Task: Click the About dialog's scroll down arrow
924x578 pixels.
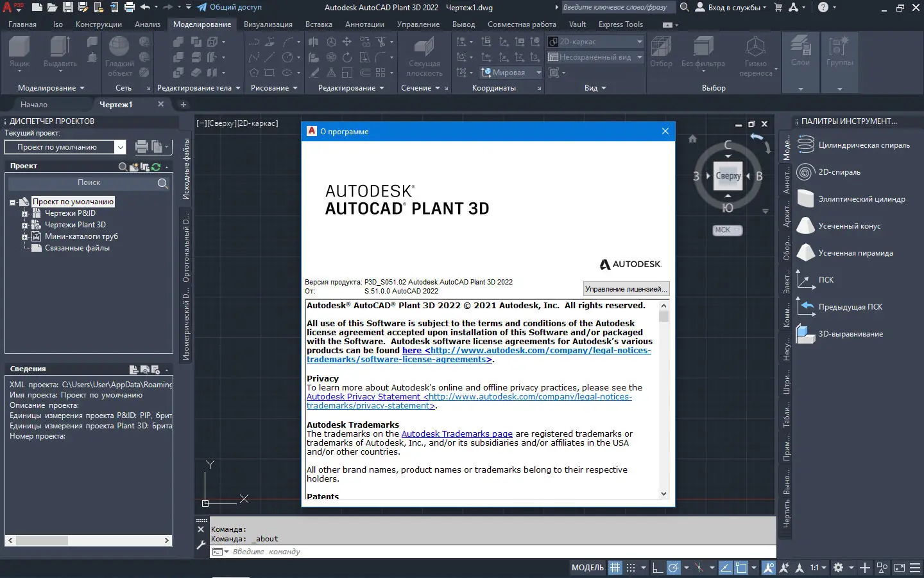Action: [663, 494]
